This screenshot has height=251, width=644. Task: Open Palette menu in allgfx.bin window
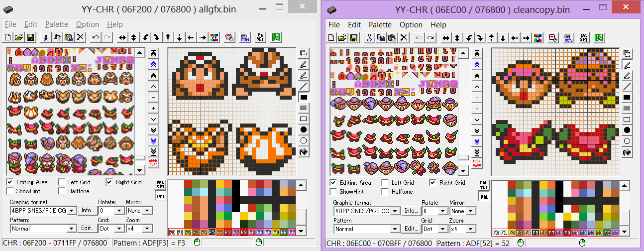click(x=57, y=24)
